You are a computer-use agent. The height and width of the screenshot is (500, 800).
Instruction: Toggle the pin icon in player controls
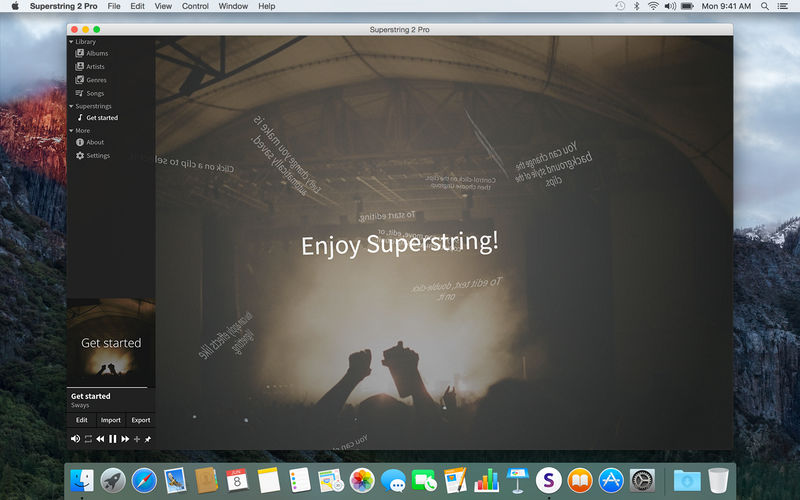[x=147, y=439]
